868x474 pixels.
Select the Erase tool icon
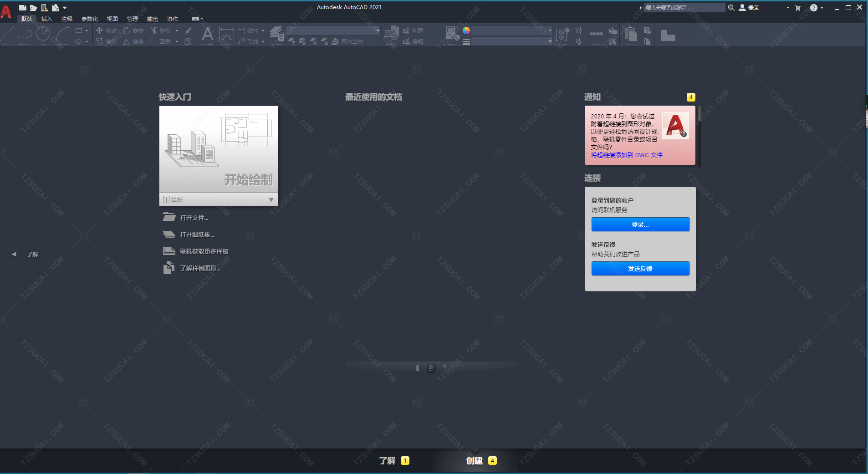click(188, 31)
